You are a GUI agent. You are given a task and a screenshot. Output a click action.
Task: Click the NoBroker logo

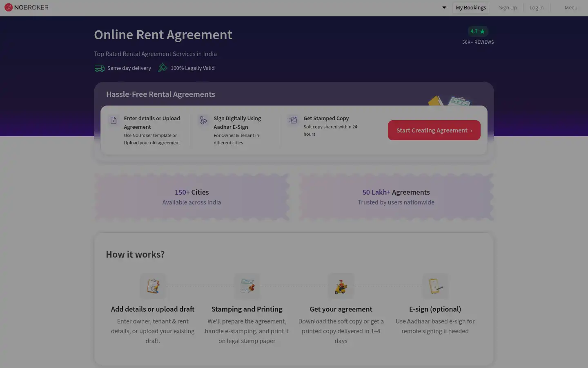point(26,7)
